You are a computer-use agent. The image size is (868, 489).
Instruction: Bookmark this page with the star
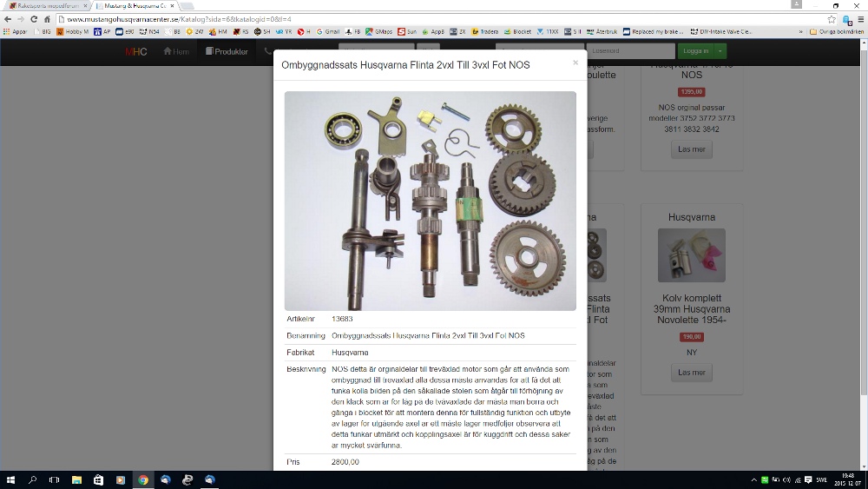click(x=832, y=19)
